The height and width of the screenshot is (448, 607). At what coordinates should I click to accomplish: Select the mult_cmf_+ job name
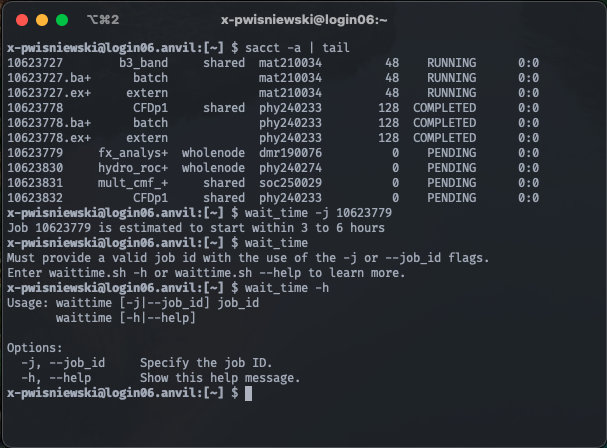(133, 183)
